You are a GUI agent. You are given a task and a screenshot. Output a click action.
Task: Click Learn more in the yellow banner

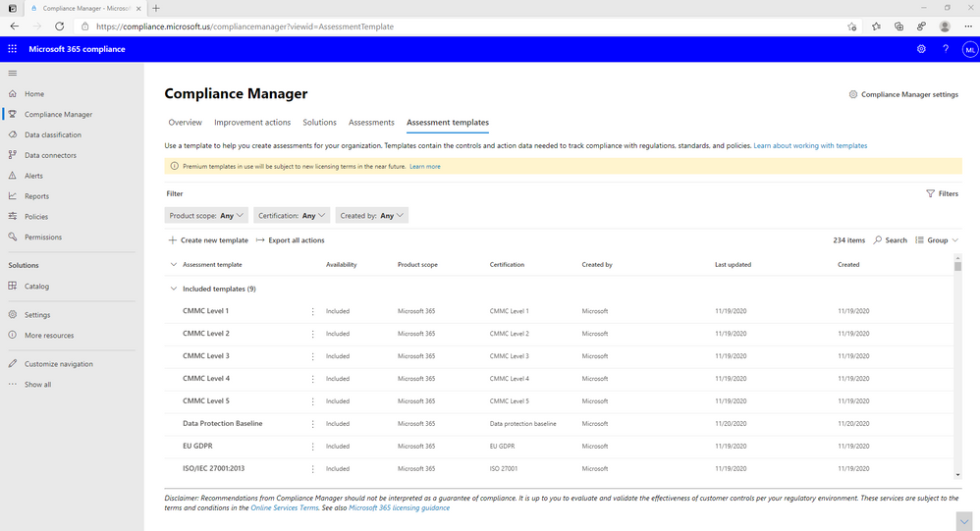(425, 167)
